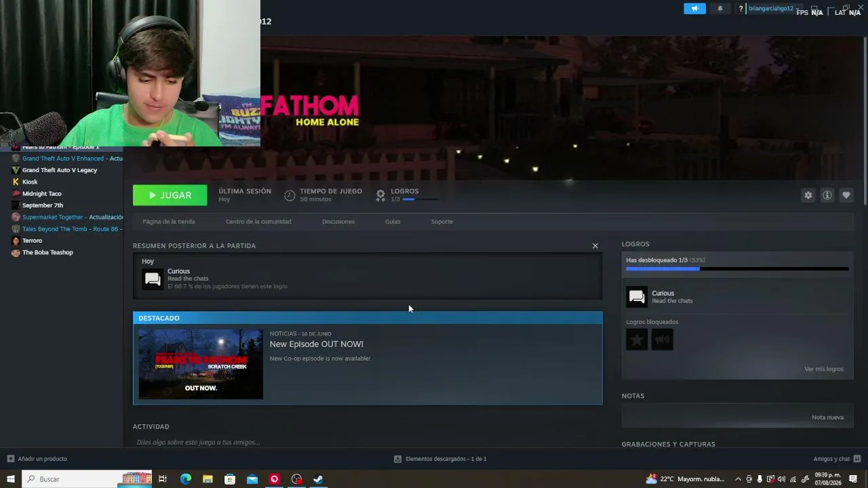Select Kiosk in the library list
This screenshot has width=868, height=488.
[30, 182]
